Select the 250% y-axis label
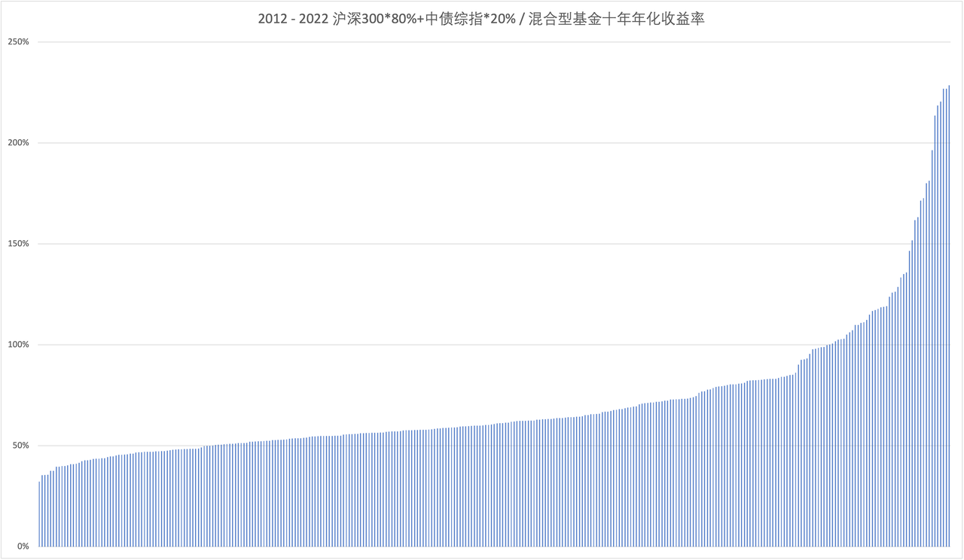 18,42
